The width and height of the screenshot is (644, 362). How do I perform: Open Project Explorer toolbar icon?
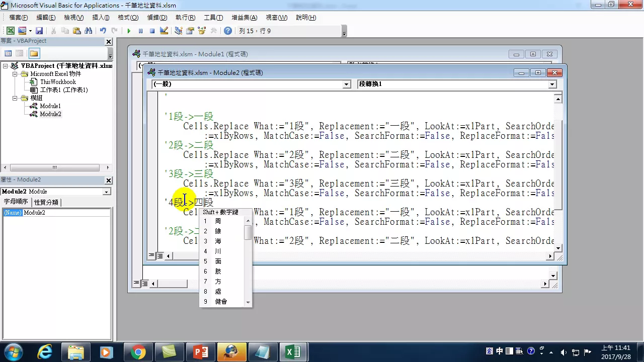tap(179, 31)
